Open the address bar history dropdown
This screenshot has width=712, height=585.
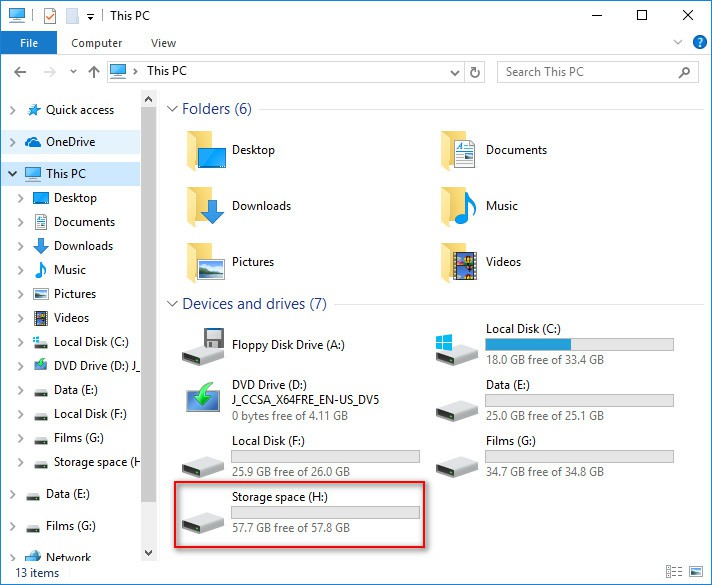pyautogui.click(x=454, y=72)
